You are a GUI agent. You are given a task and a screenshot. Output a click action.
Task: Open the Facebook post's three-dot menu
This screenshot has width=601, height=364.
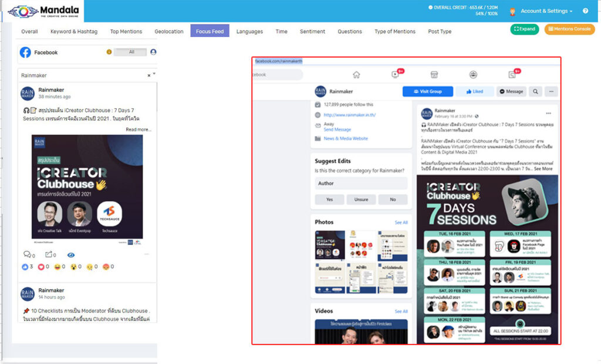(549, 113)
